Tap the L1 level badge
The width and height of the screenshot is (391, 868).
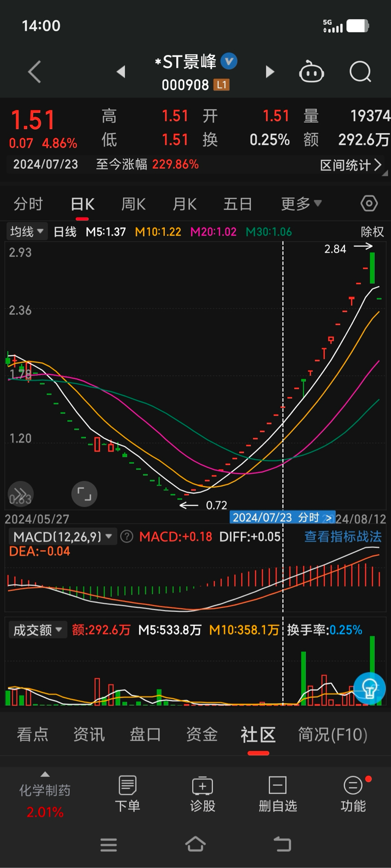coord(221,85)
